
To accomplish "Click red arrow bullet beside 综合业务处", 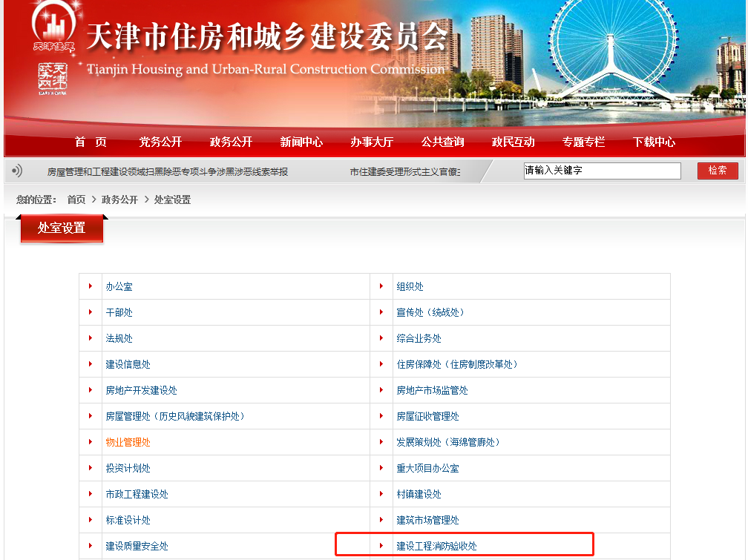I will (381, 338).
